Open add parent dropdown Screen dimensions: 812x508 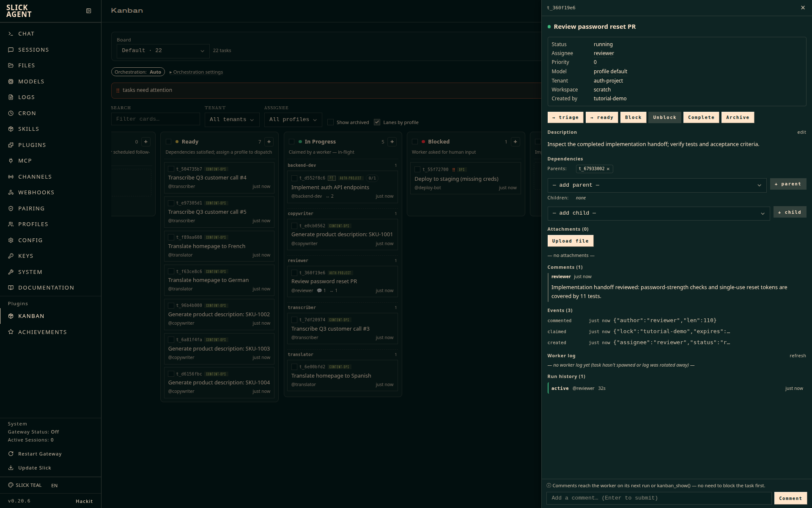pos(657,185)
